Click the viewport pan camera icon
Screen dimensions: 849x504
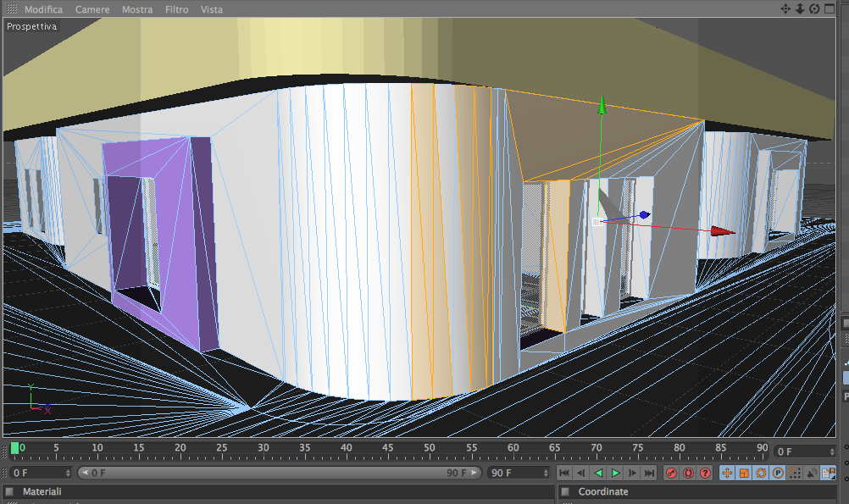[785, 8]
